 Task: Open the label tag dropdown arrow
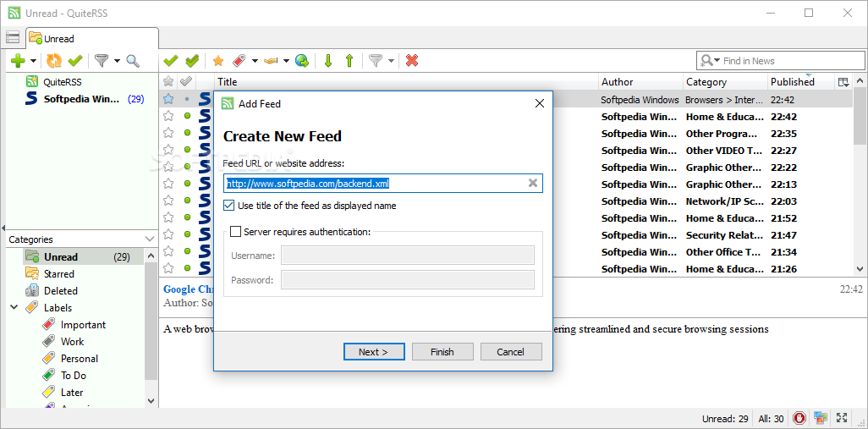tap(255, 62)
